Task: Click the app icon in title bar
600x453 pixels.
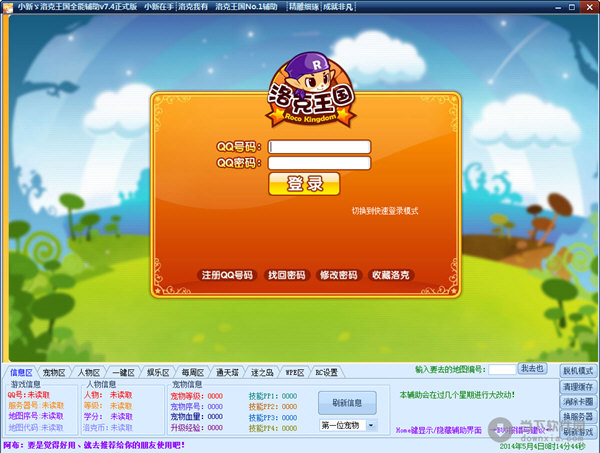Action: (8, 7)
